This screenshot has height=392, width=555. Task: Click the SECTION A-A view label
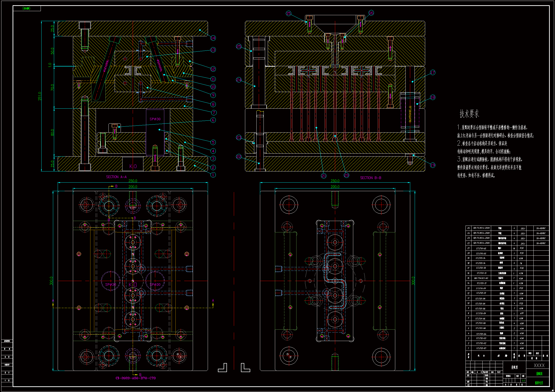(x=116, y=177)
